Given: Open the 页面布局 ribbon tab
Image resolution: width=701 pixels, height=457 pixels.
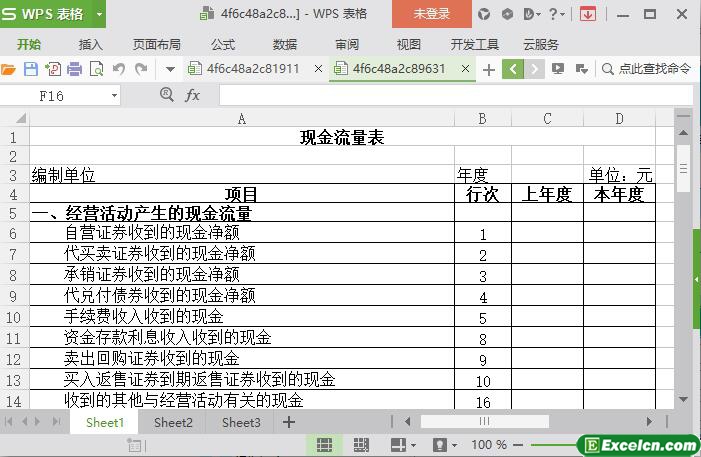Looking at the screenshot, I should coord(157,44).
